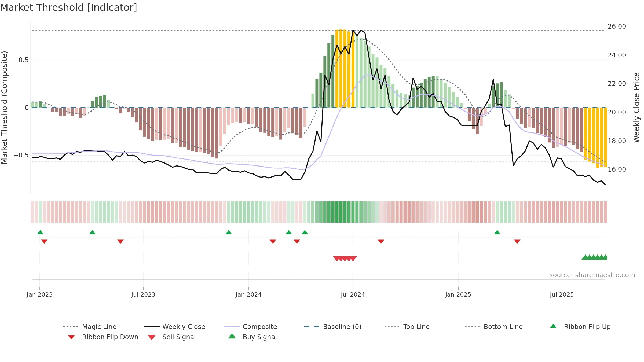Click the −0.5 composite axis label
Viewport: 644px width, 362px height.
(x=21, y=155)
